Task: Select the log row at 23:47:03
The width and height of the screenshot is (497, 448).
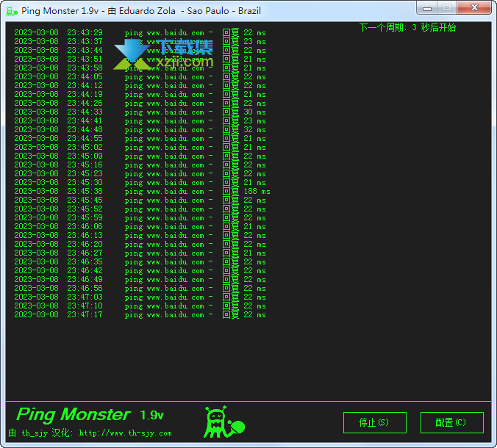Action: pos(140,297)
